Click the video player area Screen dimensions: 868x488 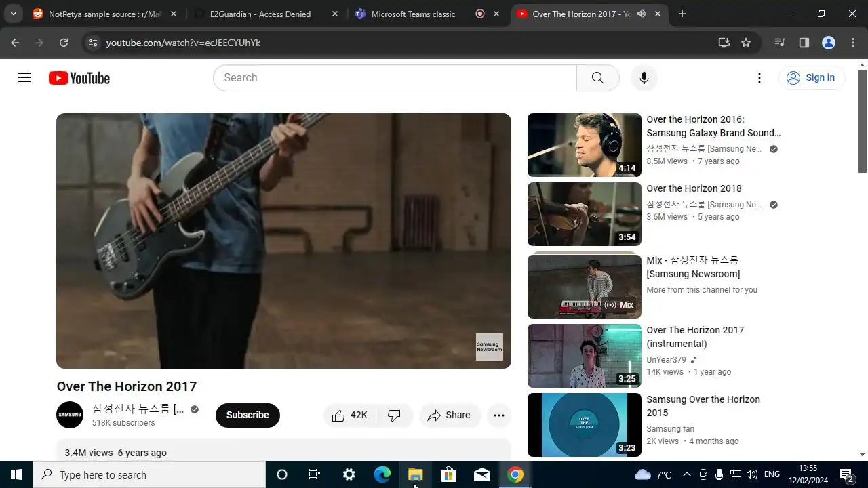[x=283, y=241]
